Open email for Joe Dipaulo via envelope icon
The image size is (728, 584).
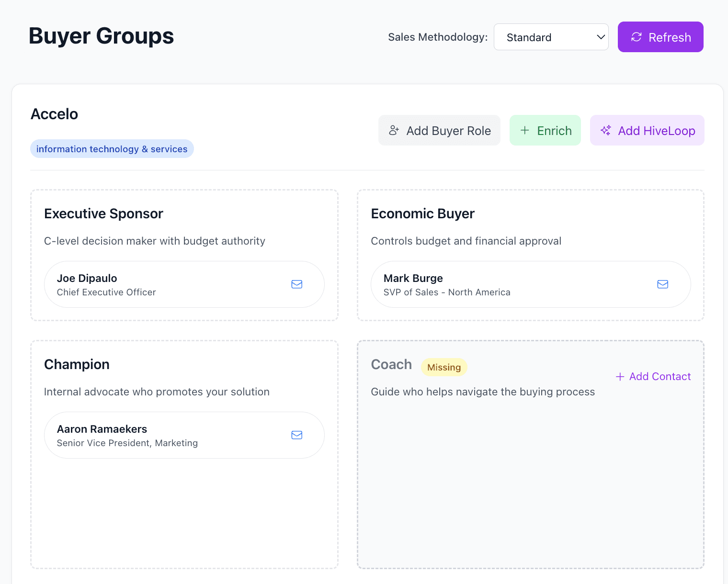pyautogui.click(x=296, y=284)
